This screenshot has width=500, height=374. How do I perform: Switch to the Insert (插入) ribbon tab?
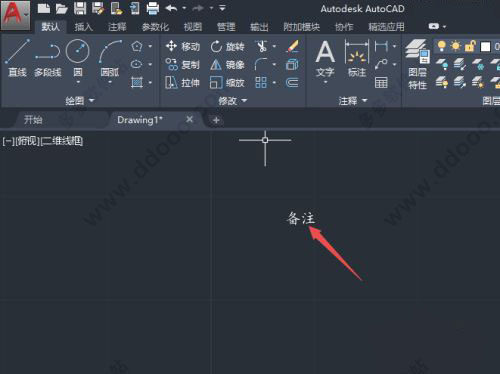click(83, 27)
